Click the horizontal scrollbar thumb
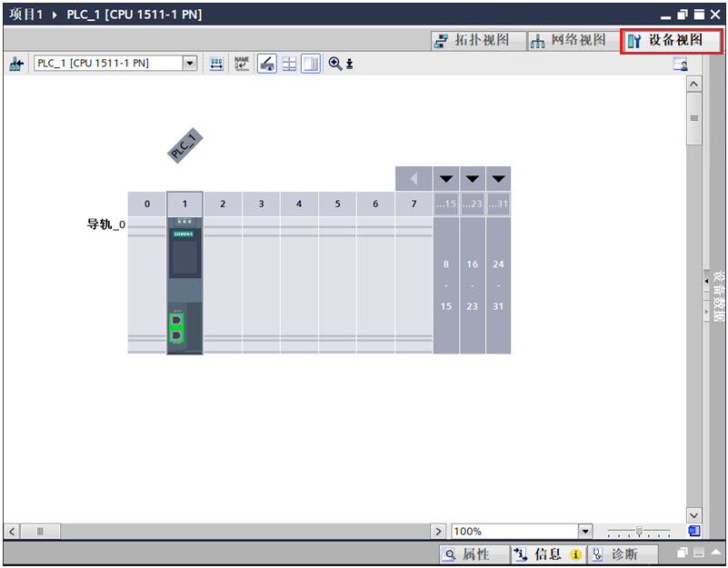The width and height of the screenshot is (728, 568). tap(40, 532)
